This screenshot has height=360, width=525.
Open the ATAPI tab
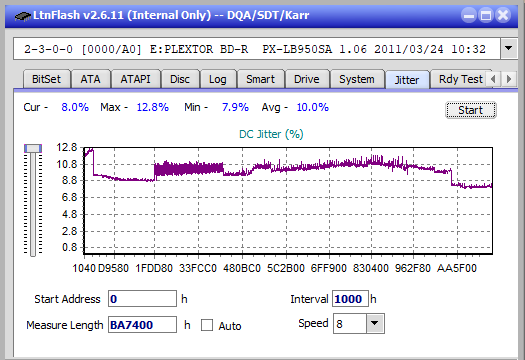(135, 79)
